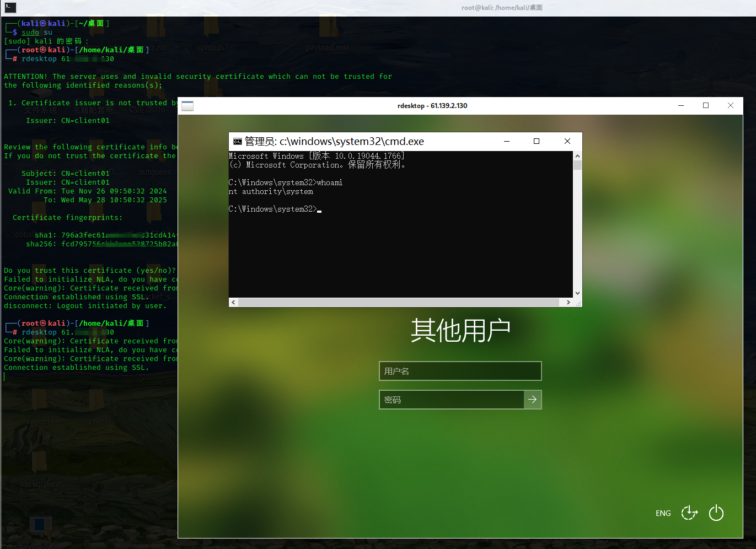
Task: Click the cmd.exe title bar icon
Action: point(238,142)
